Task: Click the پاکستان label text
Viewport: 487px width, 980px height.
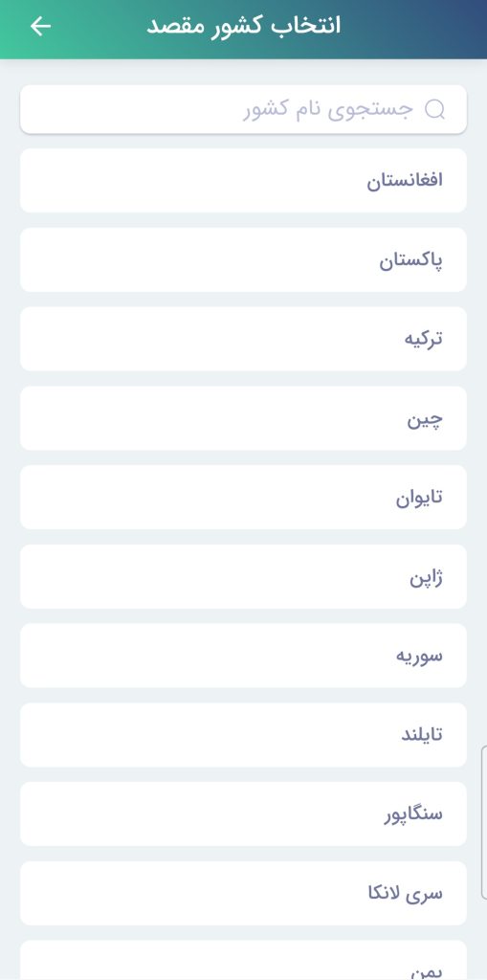Action: pos(410,260)
